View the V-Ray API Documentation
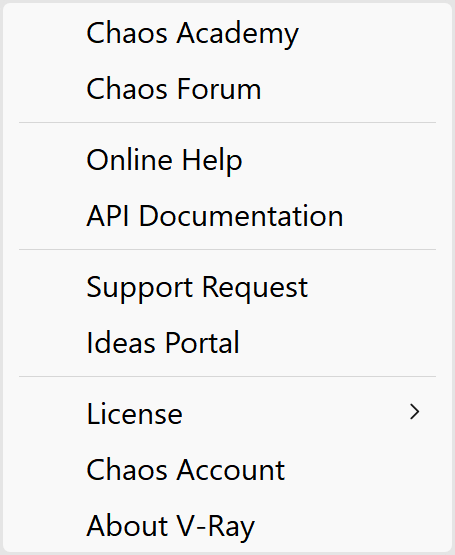 (x=227, y=216)
